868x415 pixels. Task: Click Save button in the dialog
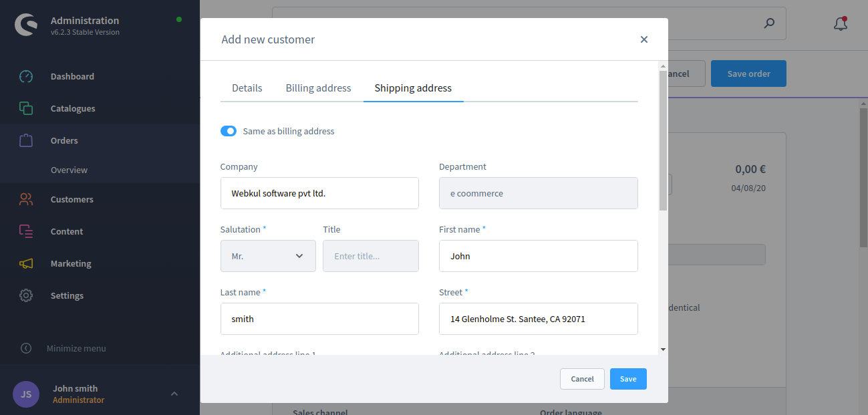point(628,379)
